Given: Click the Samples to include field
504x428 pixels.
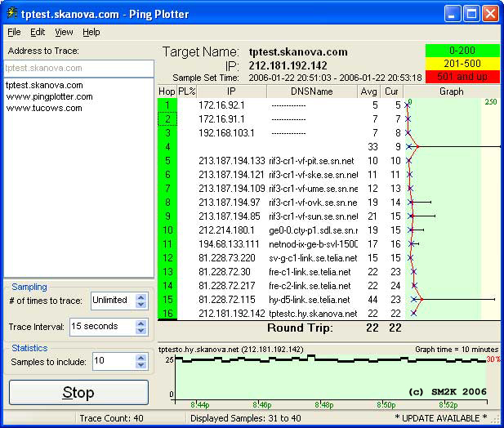Looking at the screenshot, I should [114, 361].
